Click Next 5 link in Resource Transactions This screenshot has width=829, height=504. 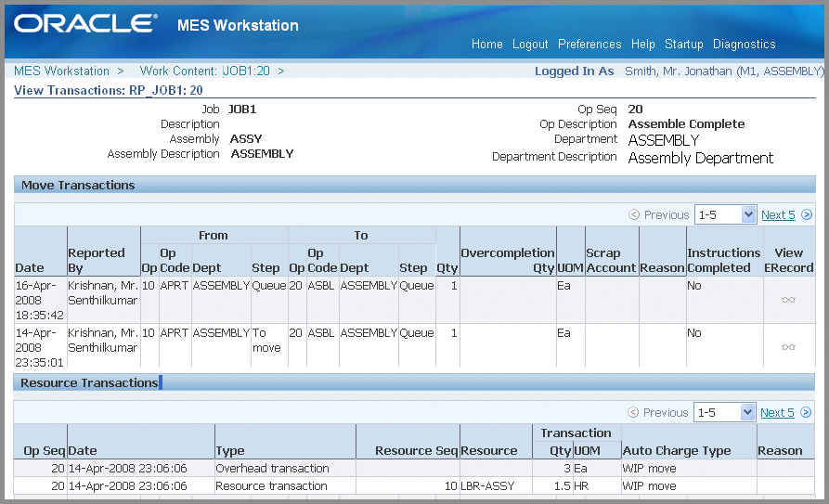(x=777, y=412)
